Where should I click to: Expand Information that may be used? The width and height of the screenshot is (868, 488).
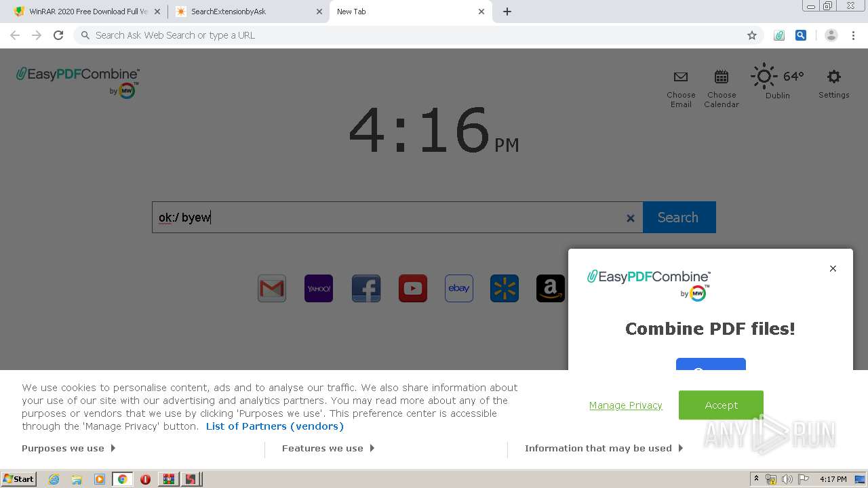(x=604, y=448)
